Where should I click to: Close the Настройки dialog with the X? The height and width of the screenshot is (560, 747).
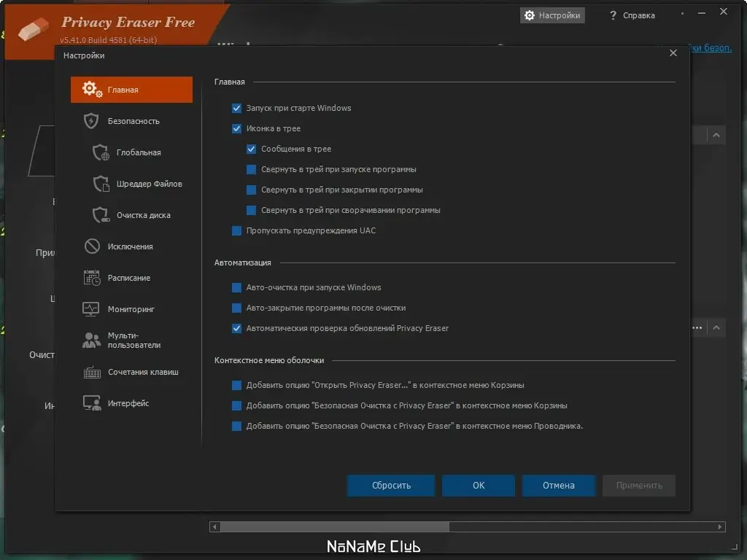[673, 52]
